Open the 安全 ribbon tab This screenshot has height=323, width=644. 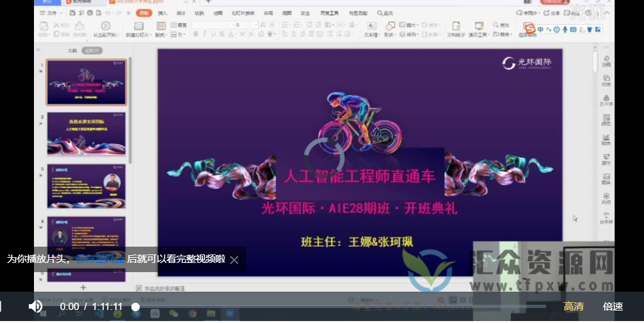305,13
